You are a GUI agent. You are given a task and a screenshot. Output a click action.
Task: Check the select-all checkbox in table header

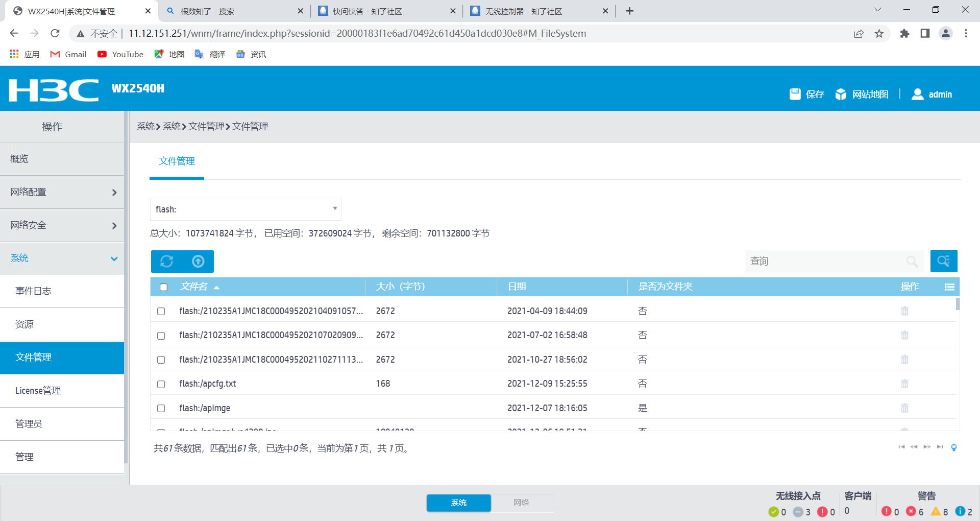[164, 287]
